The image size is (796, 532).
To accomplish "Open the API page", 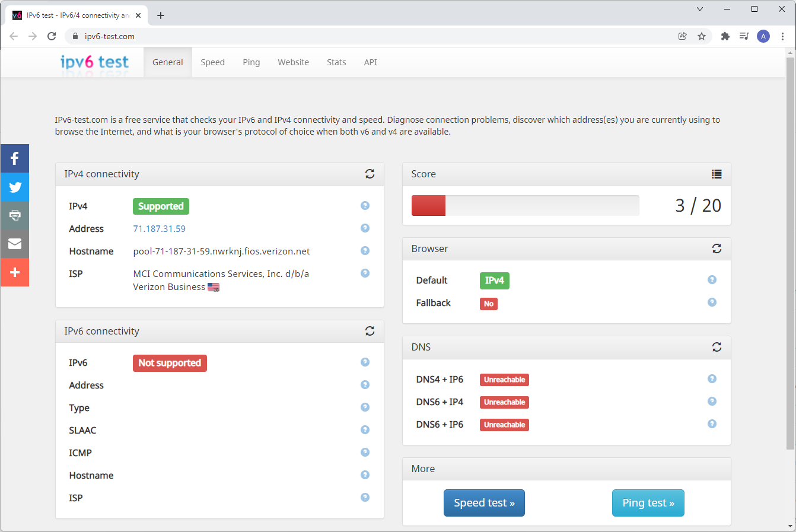I will point(370,62).
